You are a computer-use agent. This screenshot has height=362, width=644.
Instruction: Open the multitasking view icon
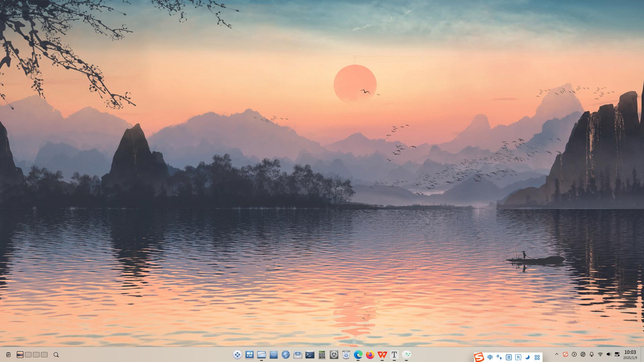[x=250, y=355]
